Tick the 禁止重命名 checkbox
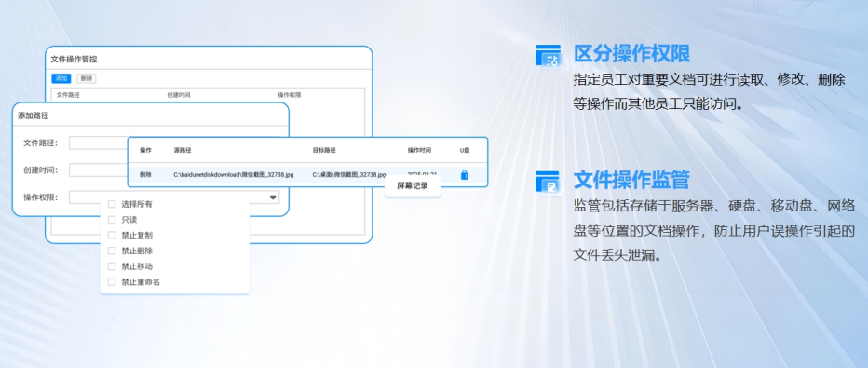The image size is (868, 368). (x=112, y=281)
